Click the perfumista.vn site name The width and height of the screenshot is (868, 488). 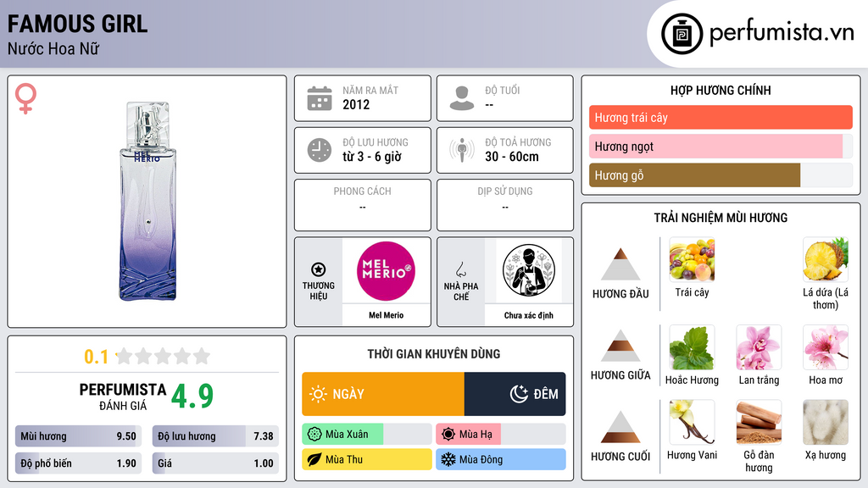[782, 32]
